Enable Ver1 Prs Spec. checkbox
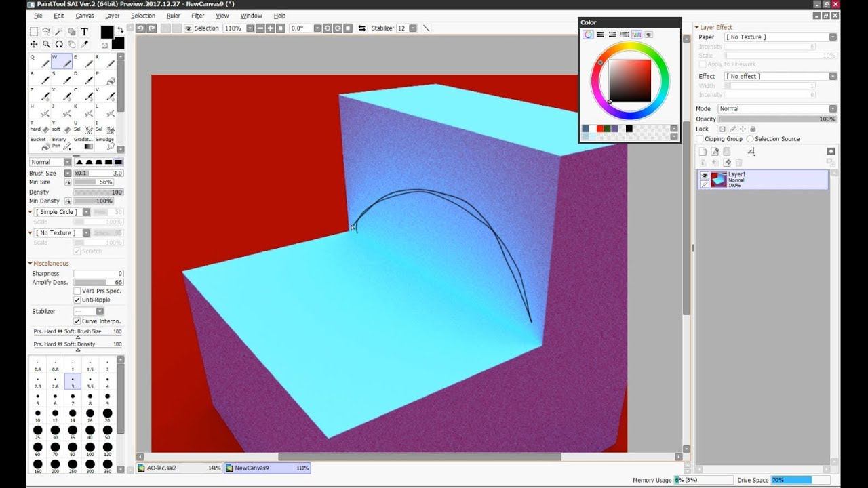Image resolution: width=868 pixels, height=488 pixels. (x=77, y=291)
